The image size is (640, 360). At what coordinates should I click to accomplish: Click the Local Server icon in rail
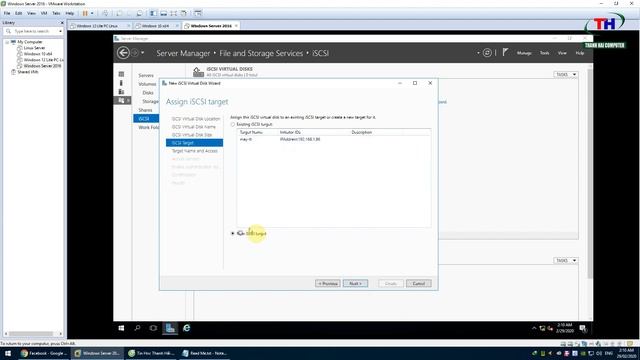(x=121, y=83)
